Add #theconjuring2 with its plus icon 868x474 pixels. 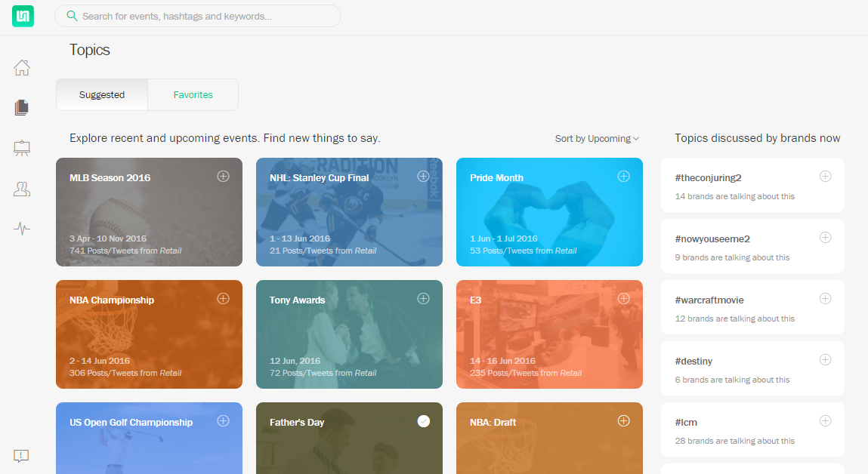coord(826,177)
